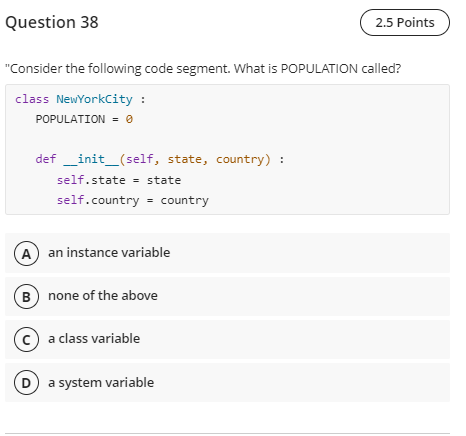Select answer D radio circle

27,383
